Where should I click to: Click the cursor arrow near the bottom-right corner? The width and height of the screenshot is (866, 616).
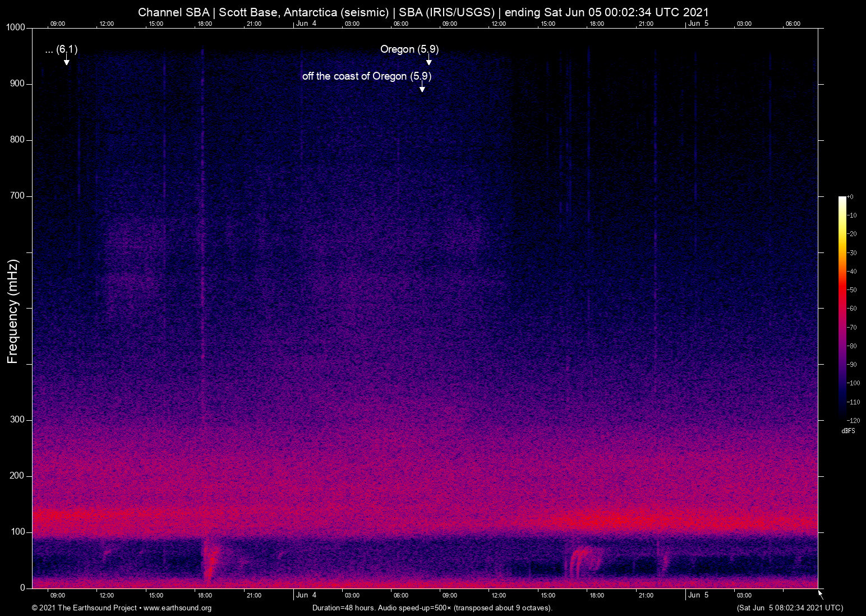(819, 593)
